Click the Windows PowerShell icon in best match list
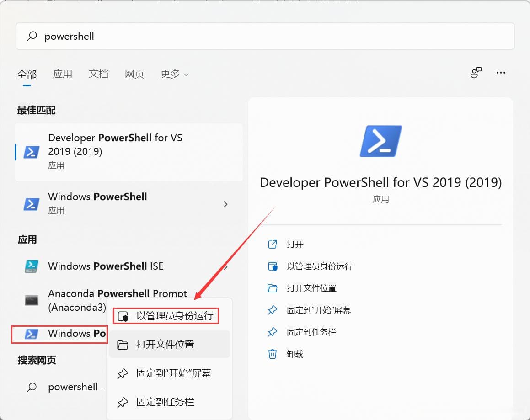The height and width of the screenshot is (420, 530). pyautogui.click(x=32, y=204)
